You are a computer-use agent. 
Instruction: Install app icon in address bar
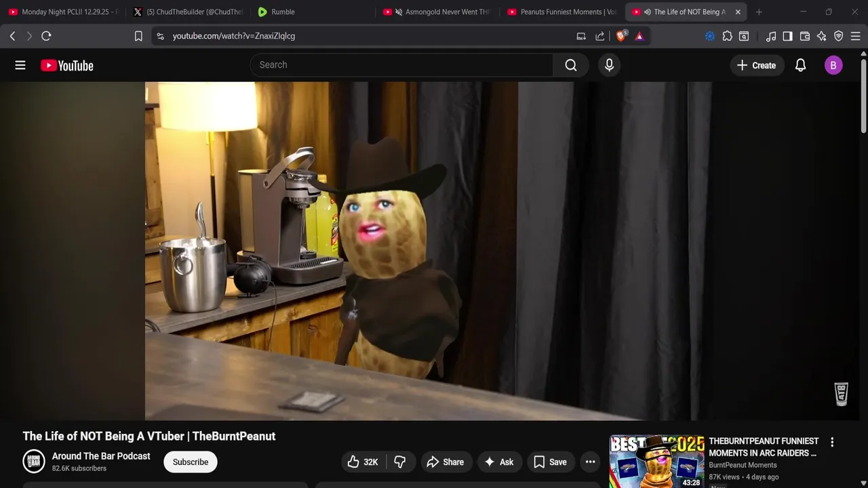(581, 36)
